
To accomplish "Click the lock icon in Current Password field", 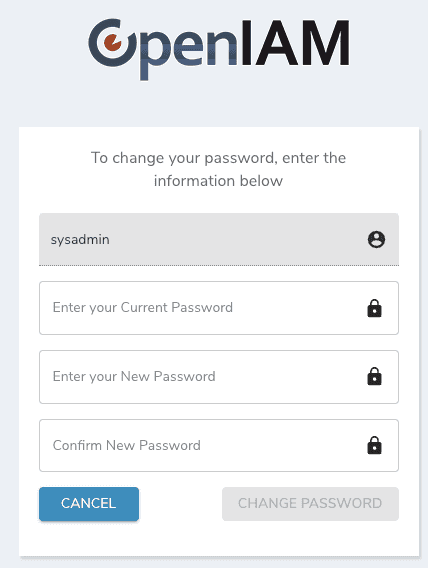I will [374, 308].
